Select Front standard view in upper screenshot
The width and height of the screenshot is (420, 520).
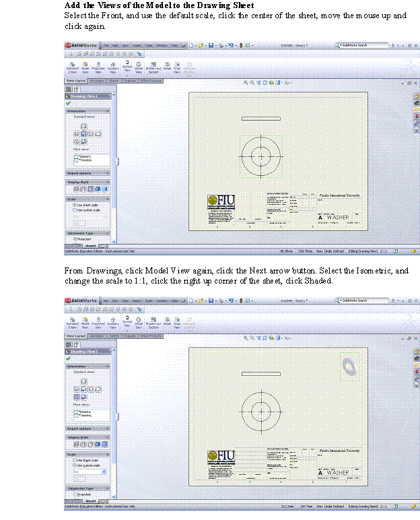(x=84, y=134)
